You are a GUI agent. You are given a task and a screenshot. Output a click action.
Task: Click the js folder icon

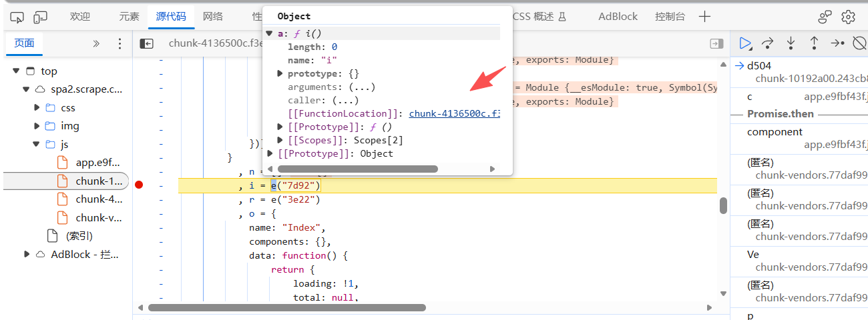tap(50, 144)
